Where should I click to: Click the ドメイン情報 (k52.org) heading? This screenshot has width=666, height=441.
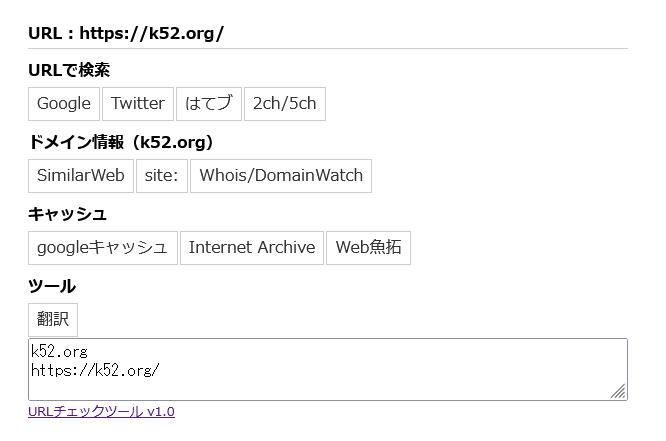[120, 142]
